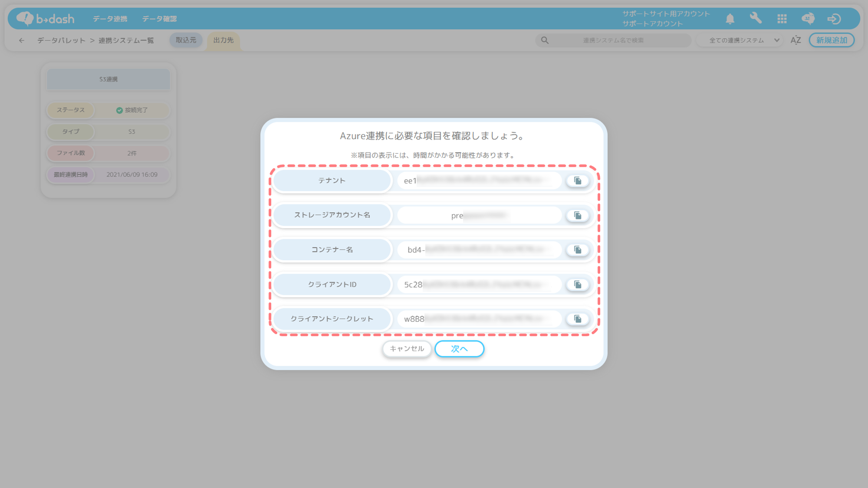Click the コンテナー名 value field
This screenshot has width=868, height=488.
coord(479,250)
